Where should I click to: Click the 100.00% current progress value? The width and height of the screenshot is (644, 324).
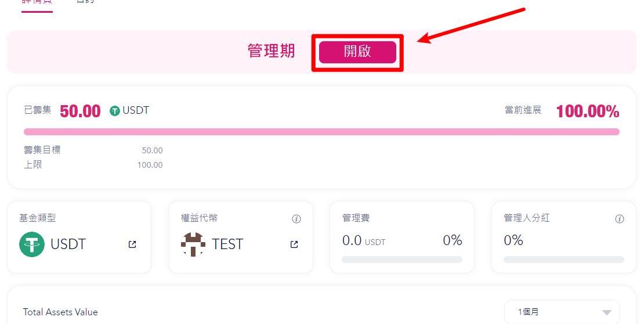(x=587, y=111)
